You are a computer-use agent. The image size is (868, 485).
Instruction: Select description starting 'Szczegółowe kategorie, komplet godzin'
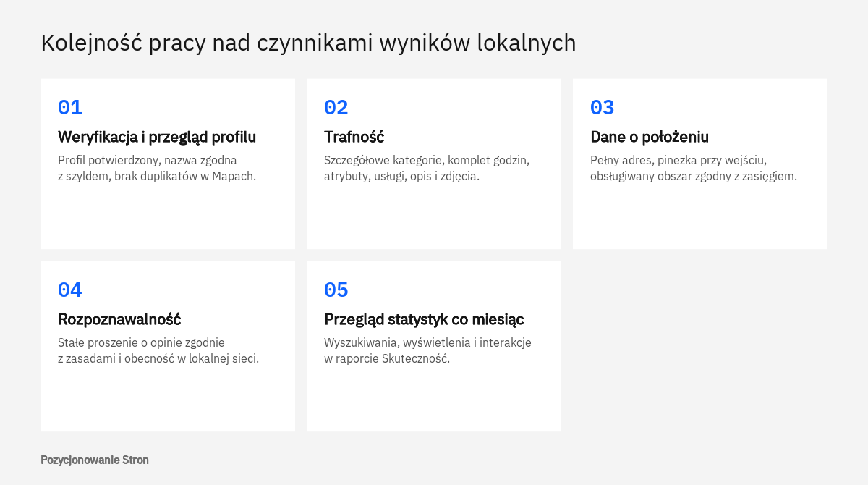coord(427,168)
